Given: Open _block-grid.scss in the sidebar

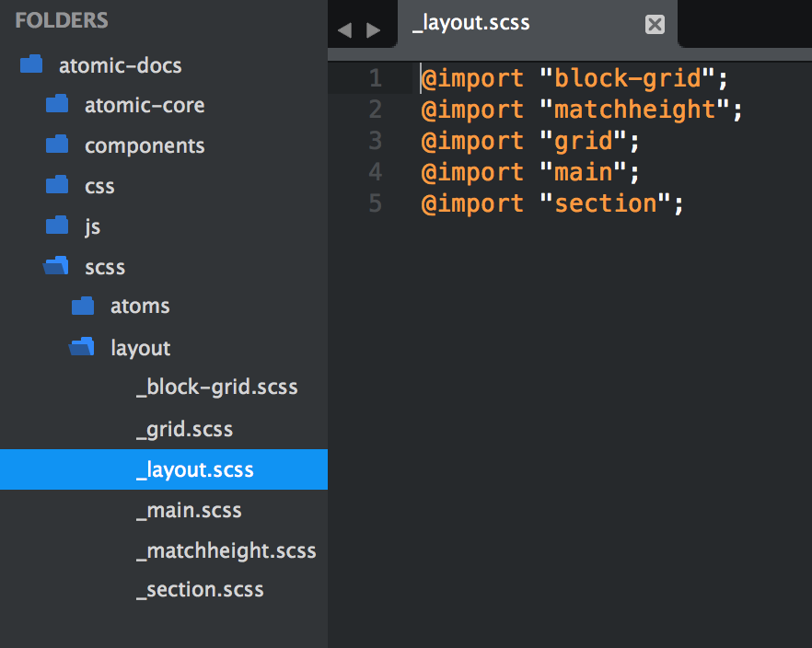Looking at the screenshot, I should [x=217, y=388].
